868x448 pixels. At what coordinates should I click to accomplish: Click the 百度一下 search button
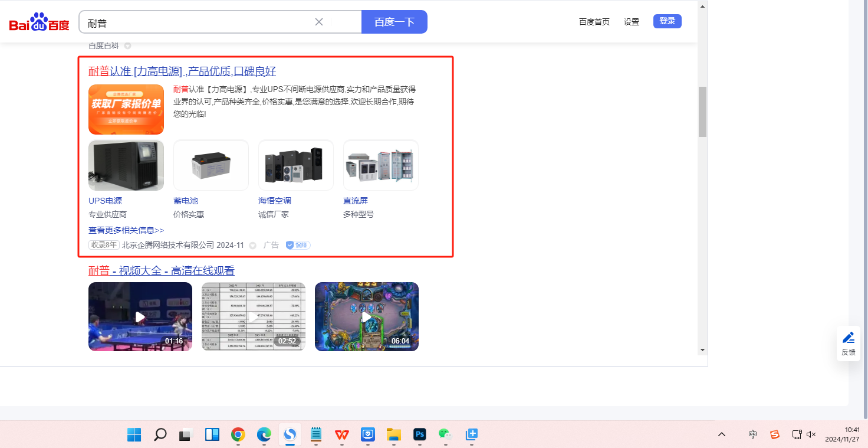tap(394, 22)
